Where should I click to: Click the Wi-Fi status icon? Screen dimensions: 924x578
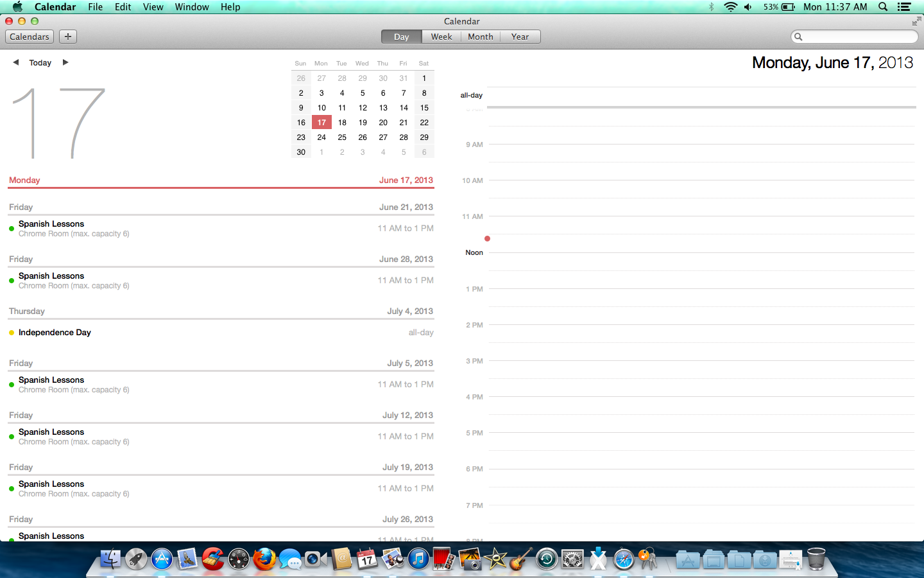(730, 7)
